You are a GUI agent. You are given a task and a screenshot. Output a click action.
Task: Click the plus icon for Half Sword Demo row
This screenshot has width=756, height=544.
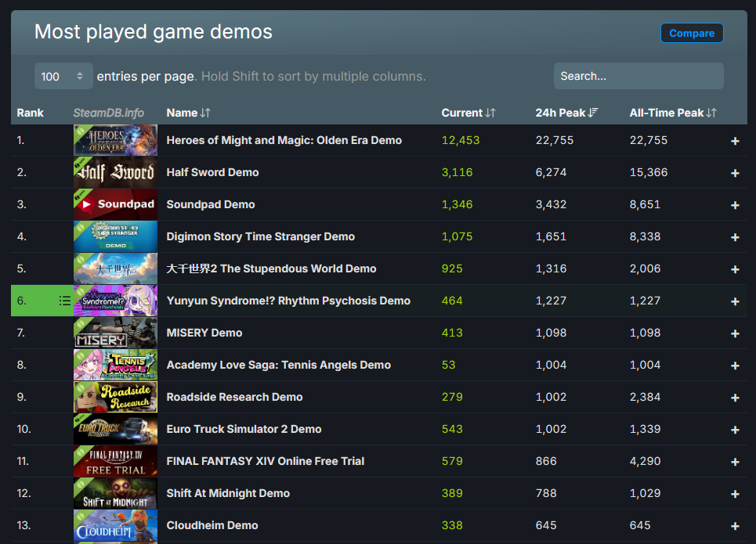735,173
